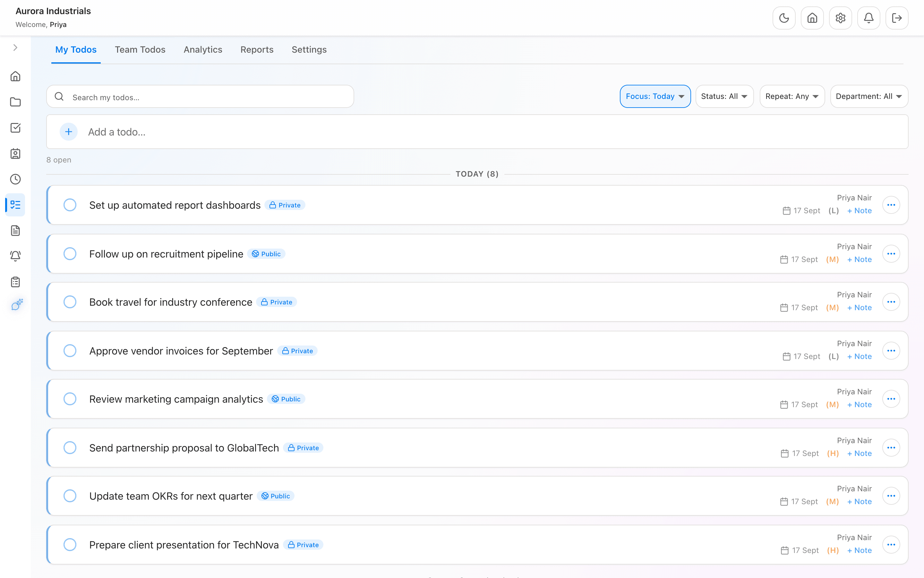Tick 'Review marketing campaign analytics' circle

[70, 399]
